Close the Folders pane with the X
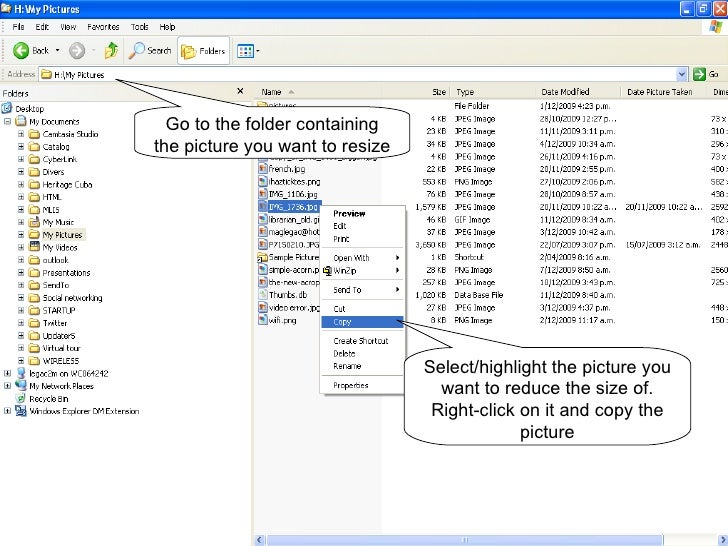The image size is (728, 546). click(240, 91)
